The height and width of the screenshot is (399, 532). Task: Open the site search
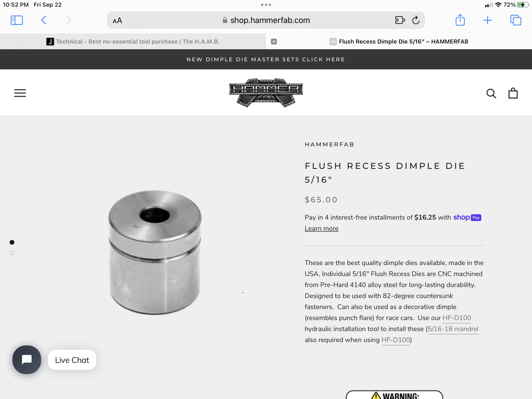[x=491, y=93]
